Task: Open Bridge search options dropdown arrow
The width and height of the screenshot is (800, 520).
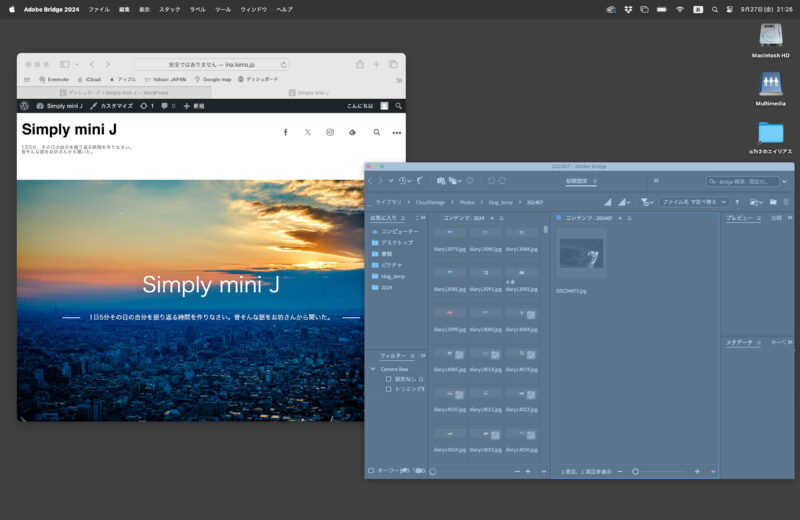Action: [784, 181]
